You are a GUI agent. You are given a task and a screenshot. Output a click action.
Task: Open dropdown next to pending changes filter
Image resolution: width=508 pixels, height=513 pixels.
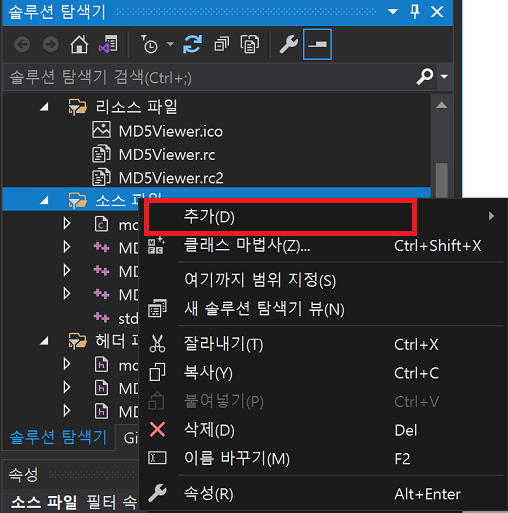[x=170, y=44]
